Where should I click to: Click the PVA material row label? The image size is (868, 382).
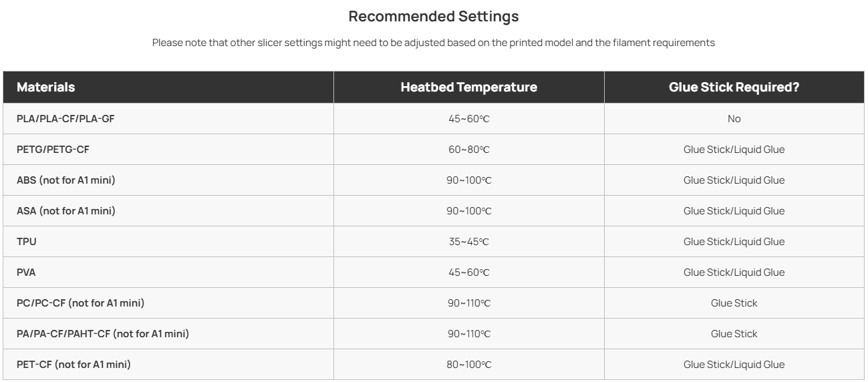tap(27, 272)
